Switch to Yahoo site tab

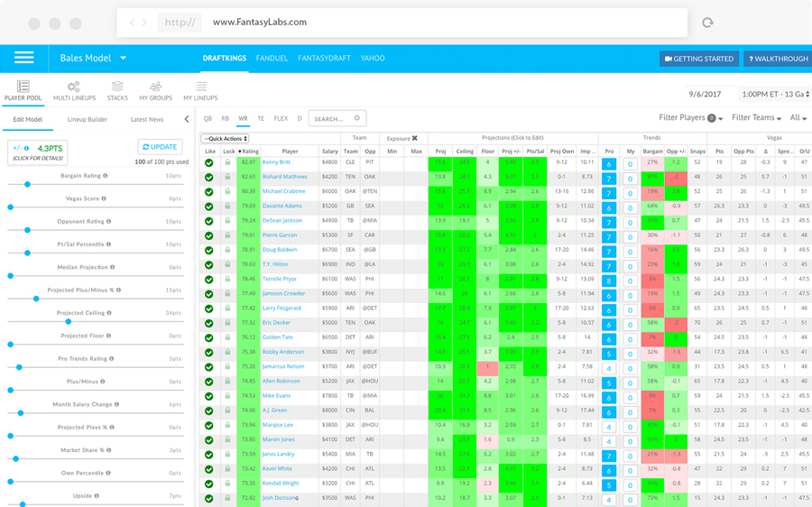tap(373, 58)
